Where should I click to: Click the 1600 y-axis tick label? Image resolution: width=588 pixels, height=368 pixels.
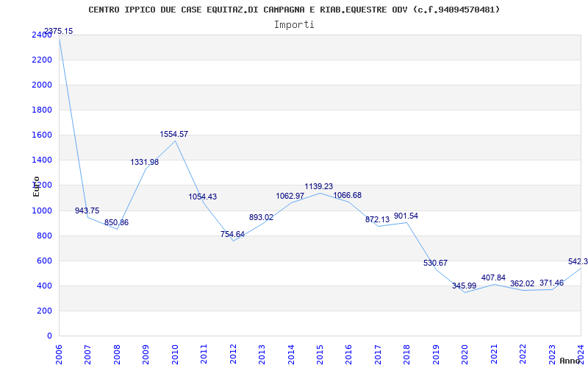[x=43, y=135]
